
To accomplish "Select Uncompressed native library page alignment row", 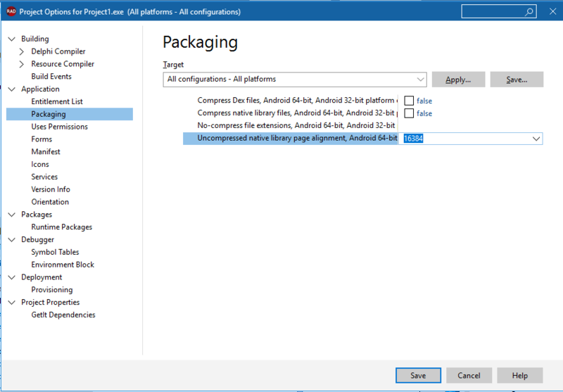I will (290, 139).
